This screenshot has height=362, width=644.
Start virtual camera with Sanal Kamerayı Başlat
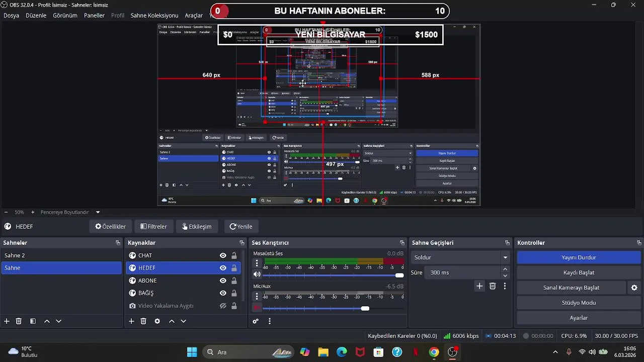pyautogui.click(x=571, y=288)
